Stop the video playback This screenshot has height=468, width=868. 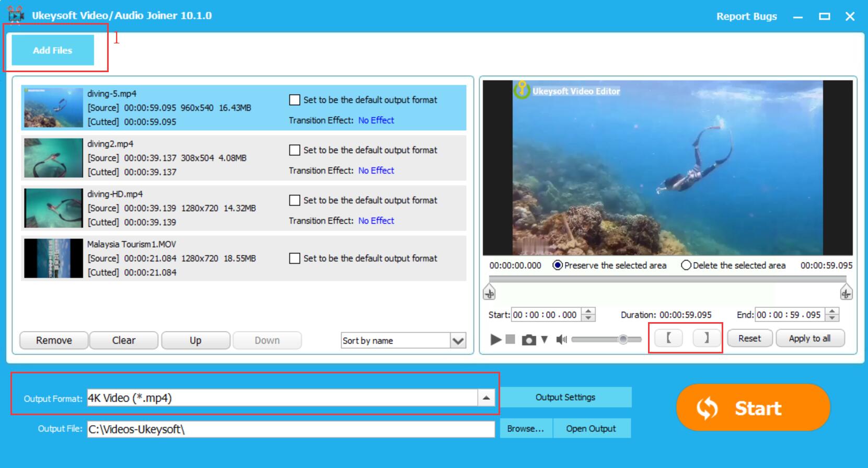coord(511,339)
